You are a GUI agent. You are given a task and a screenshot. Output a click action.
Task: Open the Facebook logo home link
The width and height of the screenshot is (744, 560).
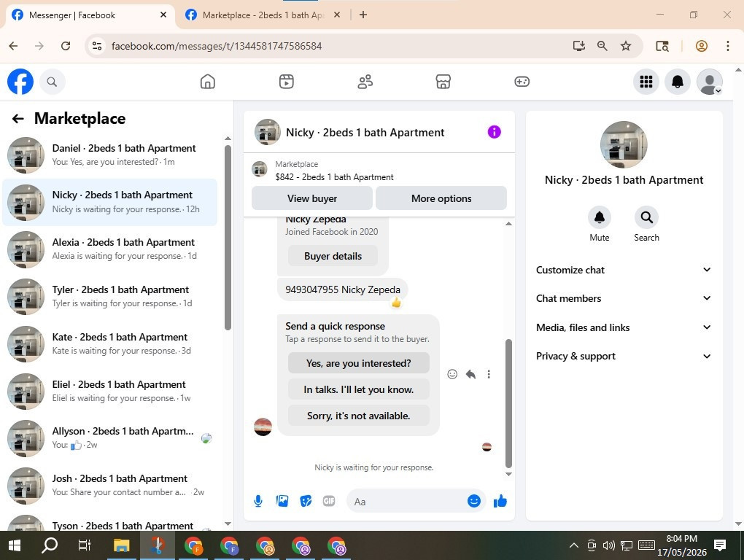click(20, 82)
